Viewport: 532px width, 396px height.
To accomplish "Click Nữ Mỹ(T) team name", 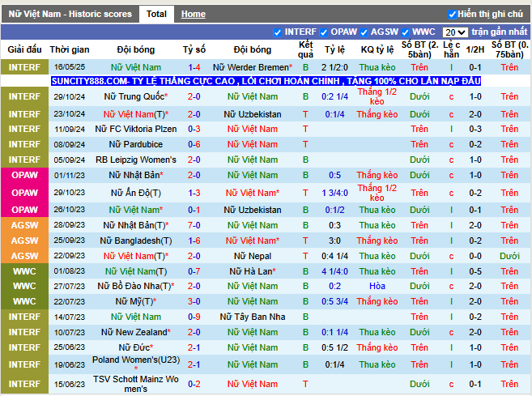I will (136, 301).
